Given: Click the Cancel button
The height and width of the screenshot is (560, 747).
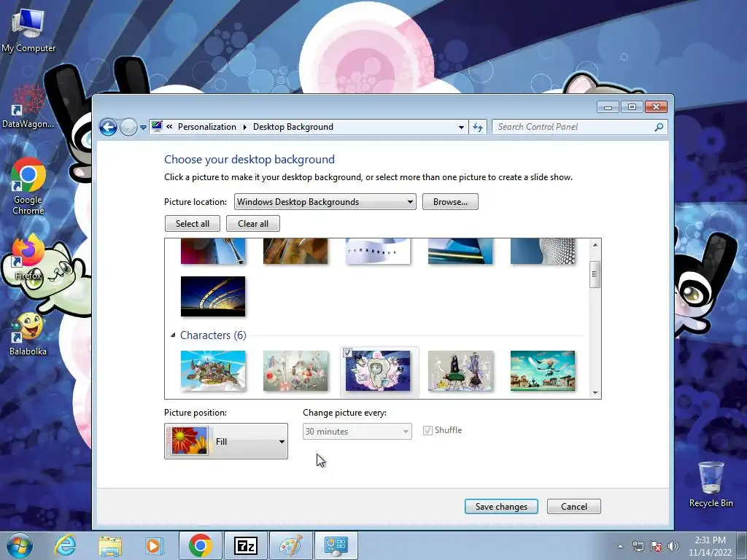Looking at the screenshot, I should pyautogui.click(x=573, y=507).
